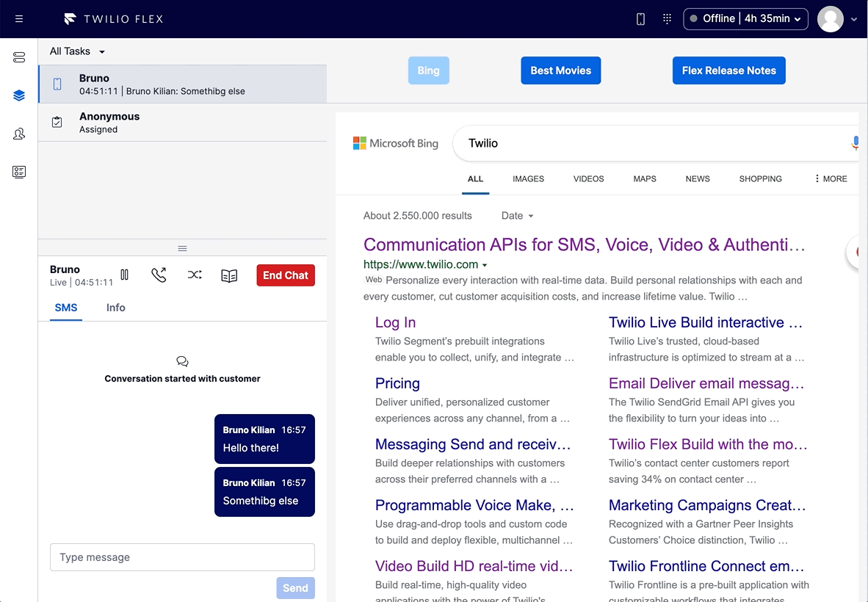Open the Agent Desktop layers icon in sidebar
868x602 pixels.
coord(18,95)
